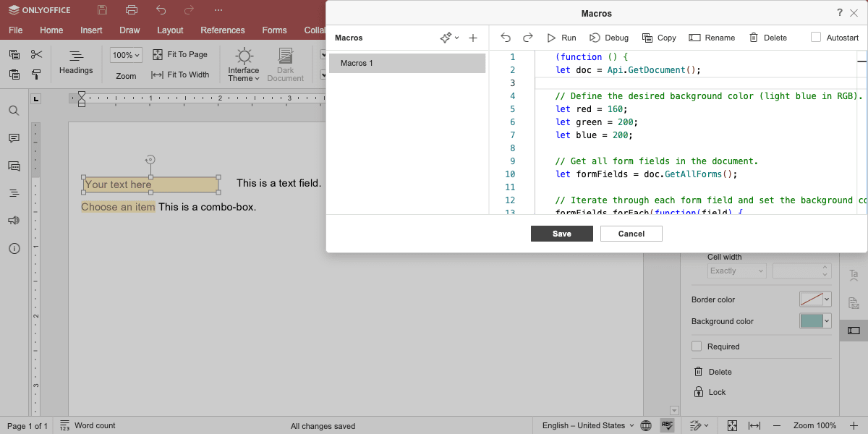Add a new macro with plus icon
Screen dimensions: 868x434
[473, 38]
